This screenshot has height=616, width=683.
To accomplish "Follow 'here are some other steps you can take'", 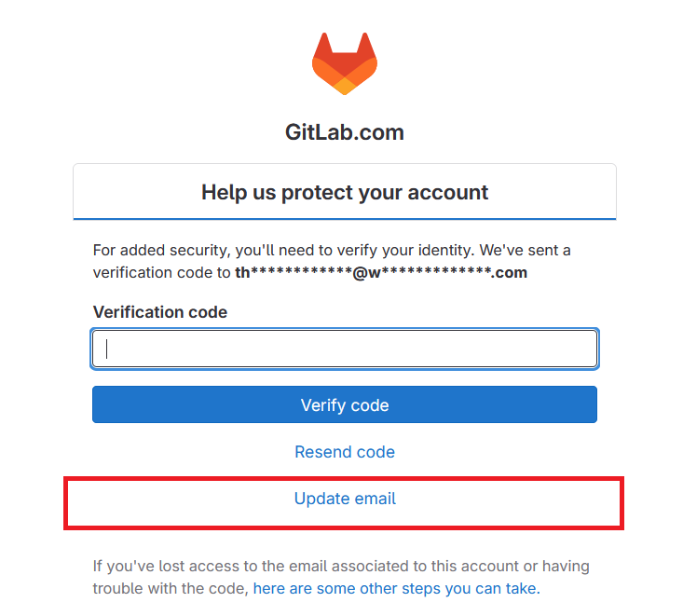I will pyautogui.click(x=395, y=589).
